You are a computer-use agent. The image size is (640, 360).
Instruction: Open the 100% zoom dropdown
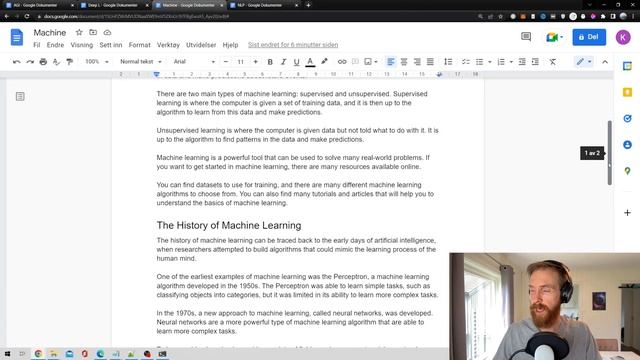pos(97,62)
